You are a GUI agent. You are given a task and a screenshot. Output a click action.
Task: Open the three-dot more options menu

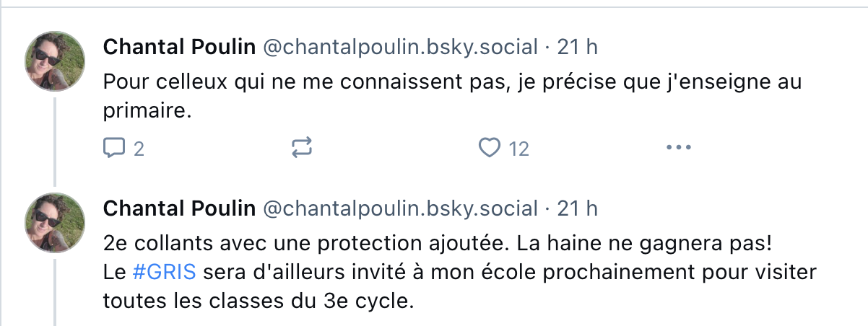click(x=678, y=149)
